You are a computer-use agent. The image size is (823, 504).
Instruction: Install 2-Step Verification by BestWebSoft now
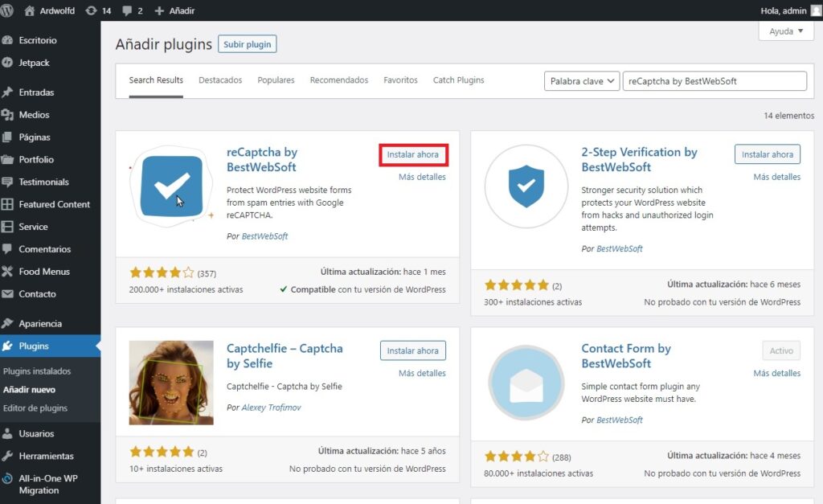click(768, 154)
